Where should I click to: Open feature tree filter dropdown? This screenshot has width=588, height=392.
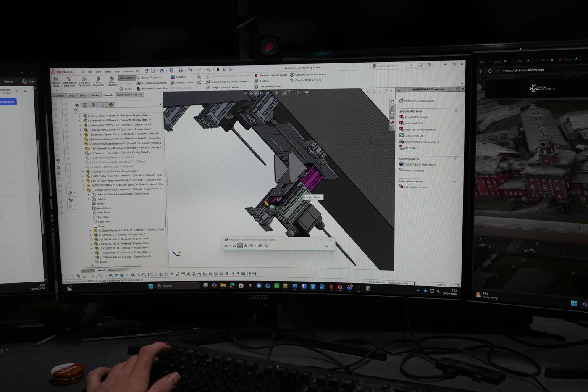[76, 111]
